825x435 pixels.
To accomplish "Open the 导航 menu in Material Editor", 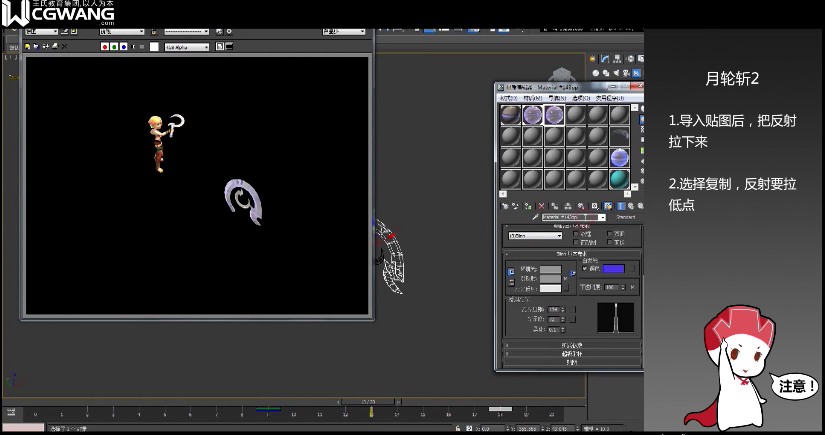I will (557, 98).
